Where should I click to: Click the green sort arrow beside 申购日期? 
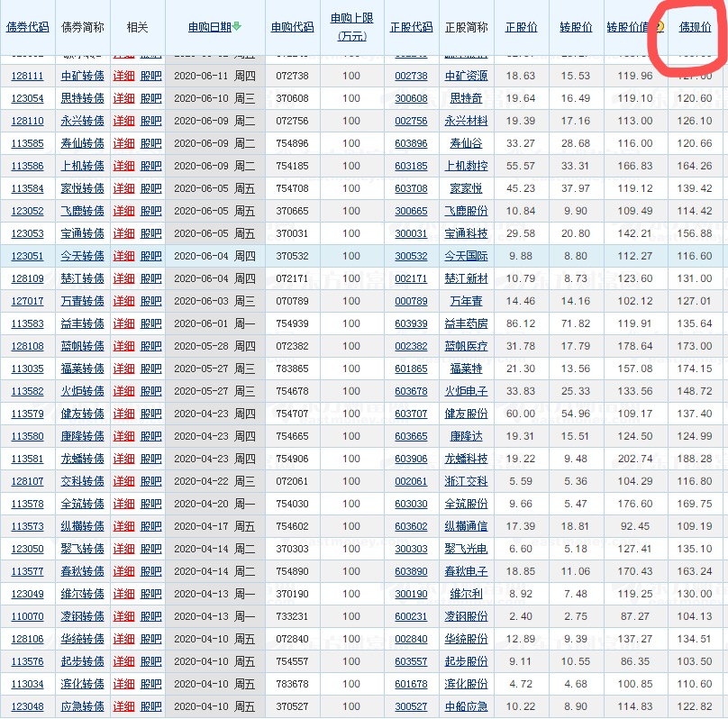(237, 26)
